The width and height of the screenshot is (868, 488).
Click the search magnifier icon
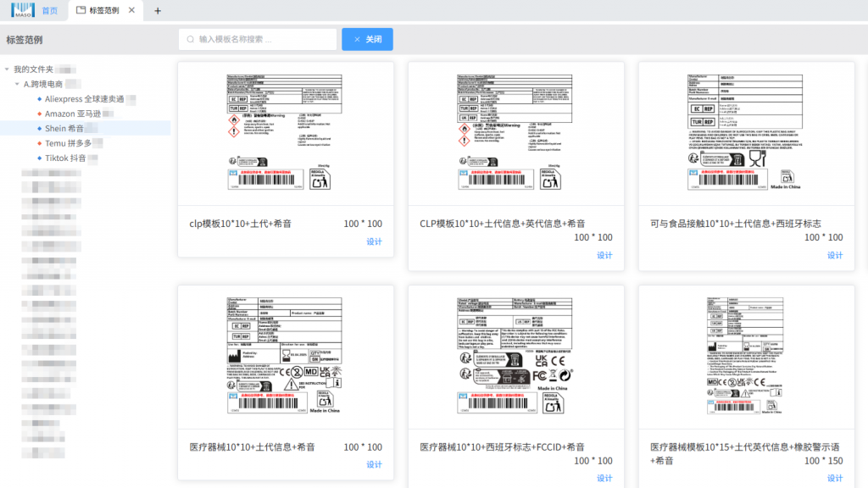pyautogui.click(x=190, y=39)
